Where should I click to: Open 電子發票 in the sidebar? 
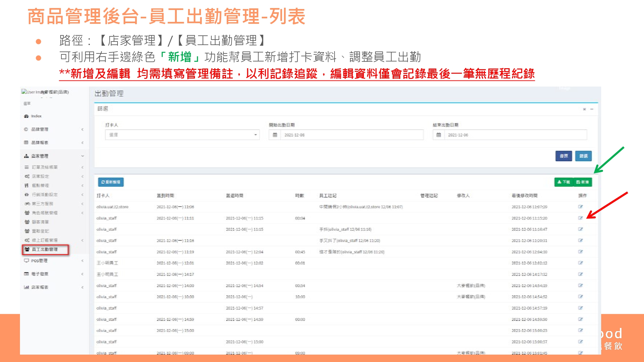point(40,274)
